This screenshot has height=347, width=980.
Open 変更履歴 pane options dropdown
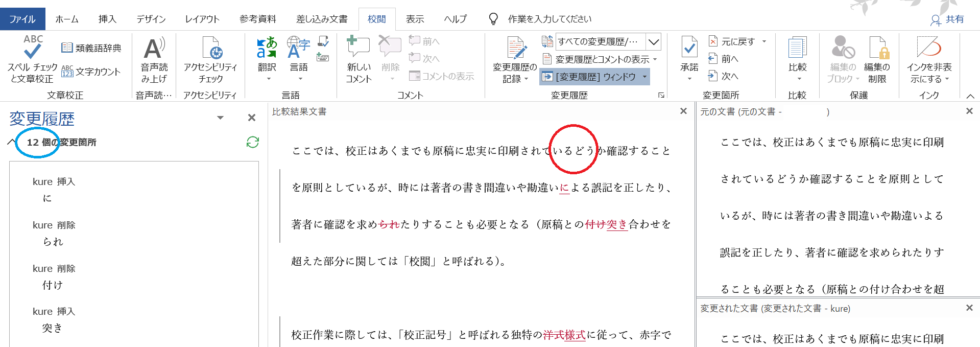click(x=220, y=118)
